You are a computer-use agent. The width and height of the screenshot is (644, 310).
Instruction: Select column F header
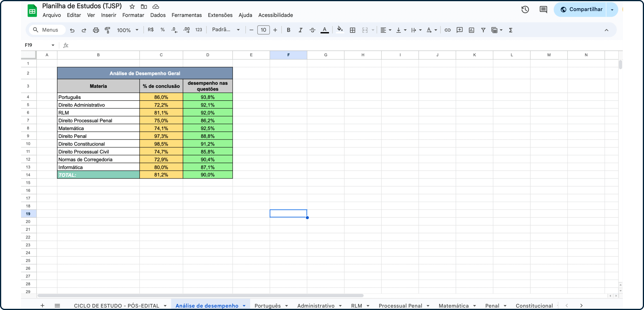pos(288,55)
